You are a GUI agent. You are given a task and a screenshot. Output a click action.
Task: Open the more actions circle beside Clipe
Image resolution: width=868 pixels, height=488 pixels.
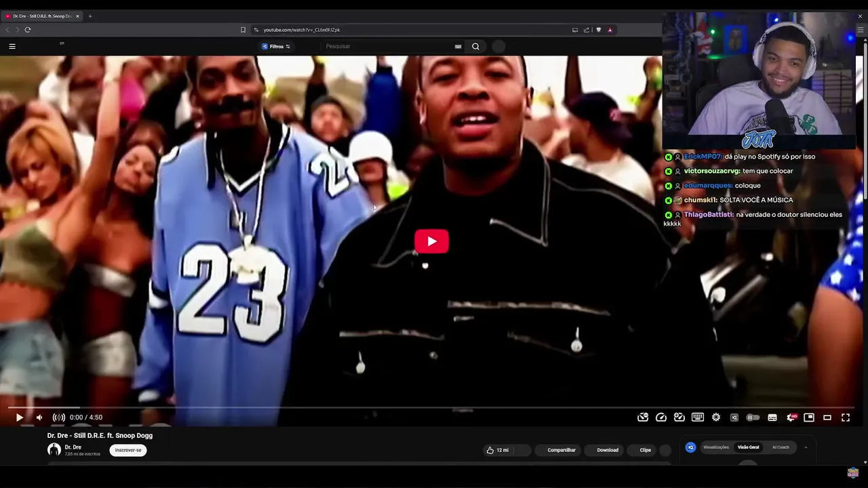(665, 450)
